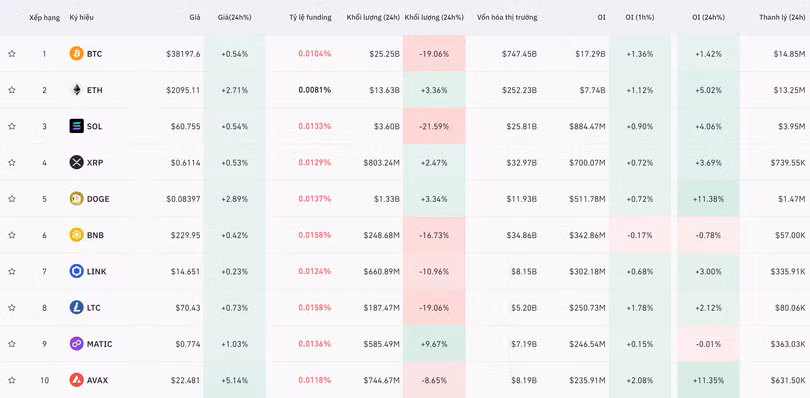
Task: Select BTC market cap $747.45B
Action: coord(519,54)
